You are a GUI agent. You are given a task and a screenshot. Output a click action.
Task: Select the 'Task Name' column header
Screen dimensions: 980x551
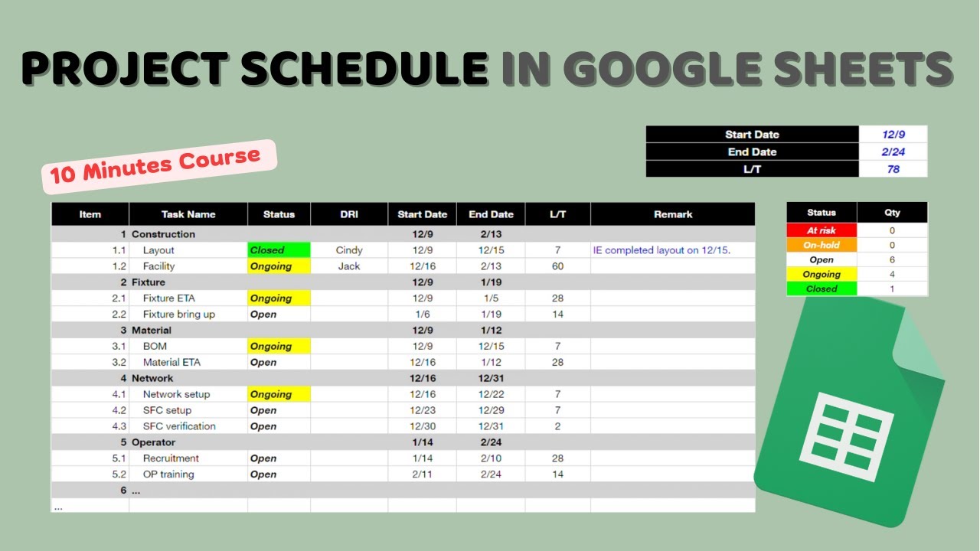[188, 214]
